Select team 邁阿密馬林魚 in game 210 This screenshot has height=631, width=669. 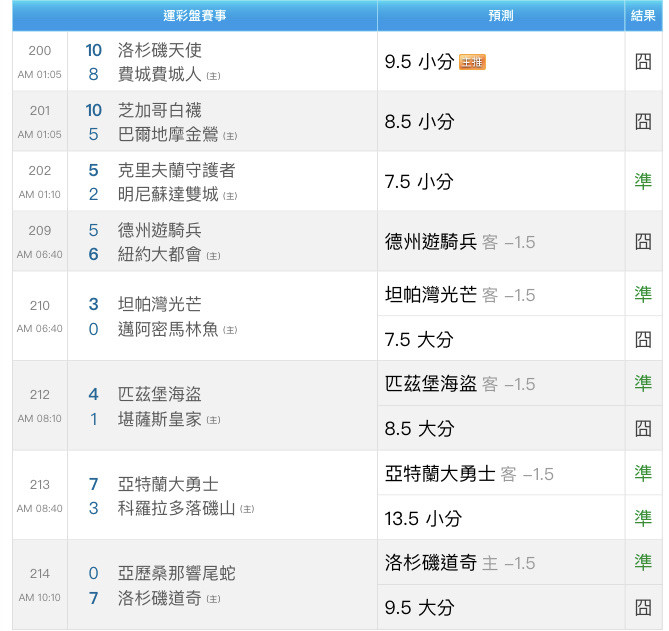coord(168,329)
